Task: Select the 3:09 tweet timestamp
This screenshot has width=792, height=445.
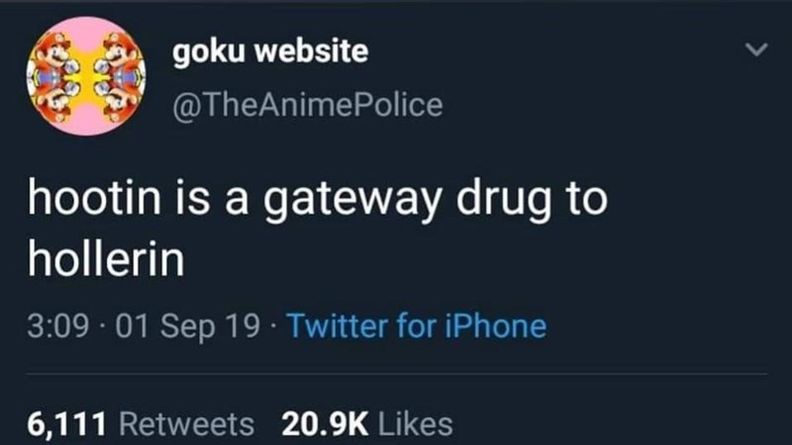Action: click(58, 326)
